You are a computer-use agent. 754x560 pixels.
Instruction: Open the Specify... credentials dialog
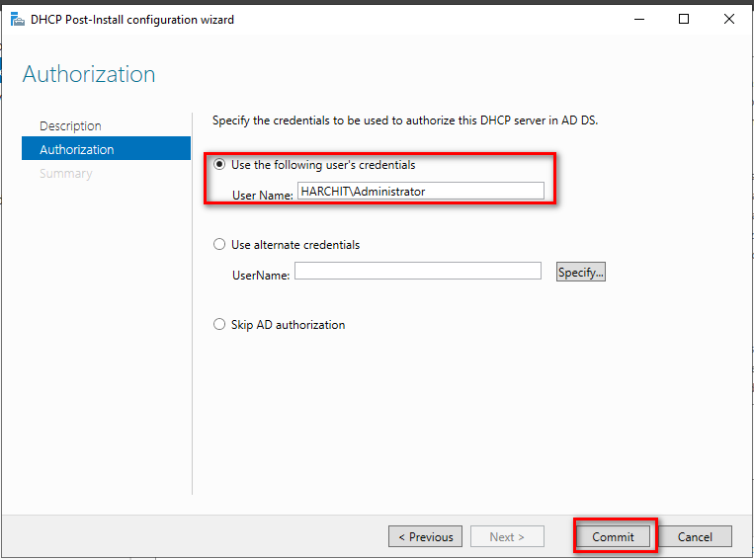[x=580, y=272]
